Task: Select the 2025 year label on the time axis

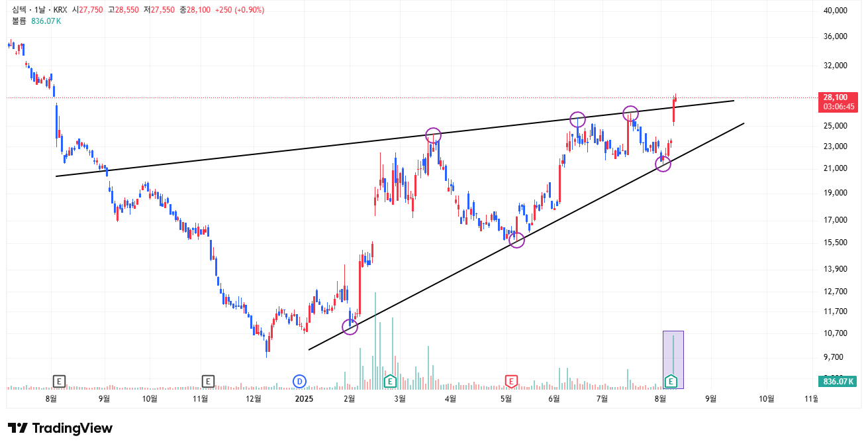Action: [304, 398]
